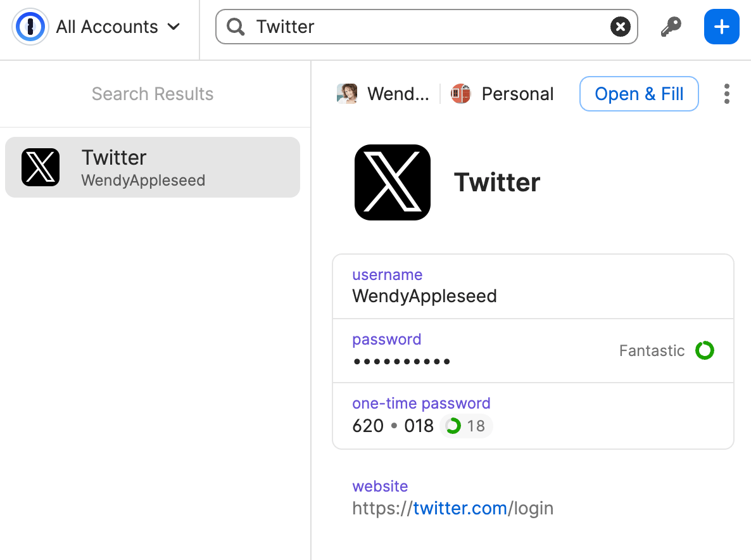Image resolution: width=751 pixels, height=560 pixels.
Task: Open the 1Password account logo icon
Action: coord(30,27)
